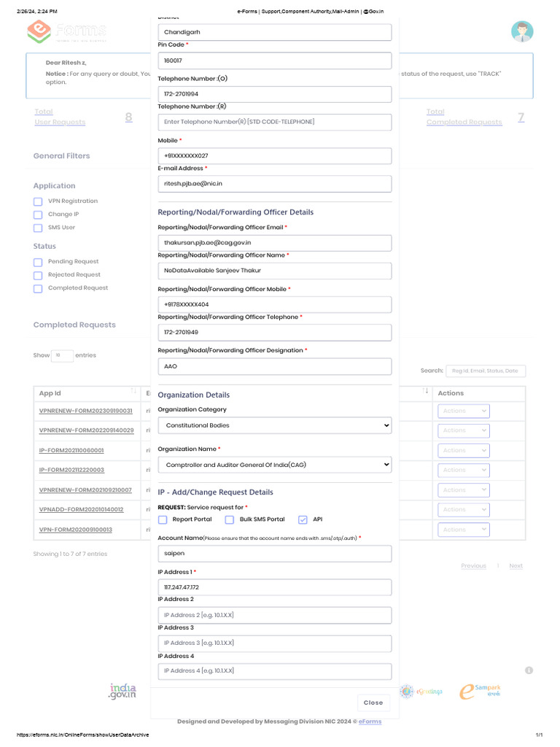The height and width of the screenshot is (747, 560).
Task: Click the IP Address 1 field
Action: point(275,587)
